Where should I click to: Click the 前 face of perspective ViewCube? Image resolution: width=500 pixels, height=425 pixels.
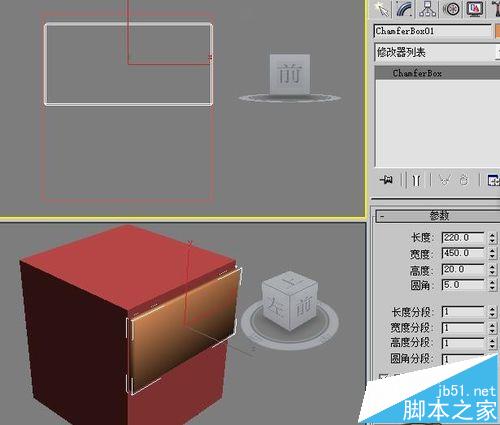click(304, 307)
